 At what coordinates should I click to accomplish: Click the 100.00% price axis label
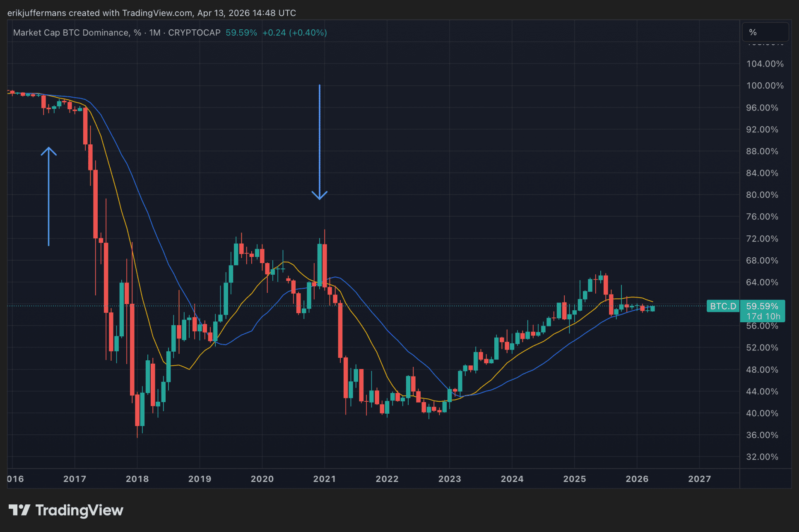point(765,86)
